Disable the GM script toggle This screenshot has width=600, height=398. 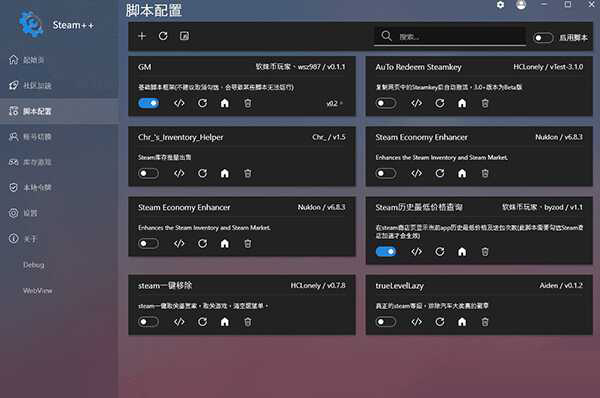[x=148, y=103]
